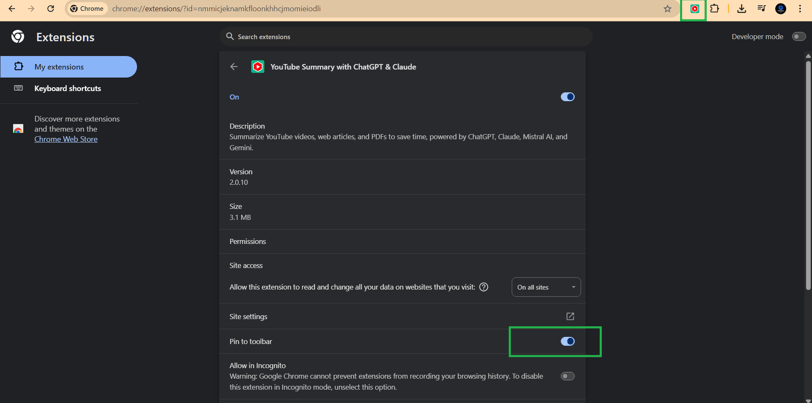
Task: Turn off the extension On toggle
Action: pos(568,97)
